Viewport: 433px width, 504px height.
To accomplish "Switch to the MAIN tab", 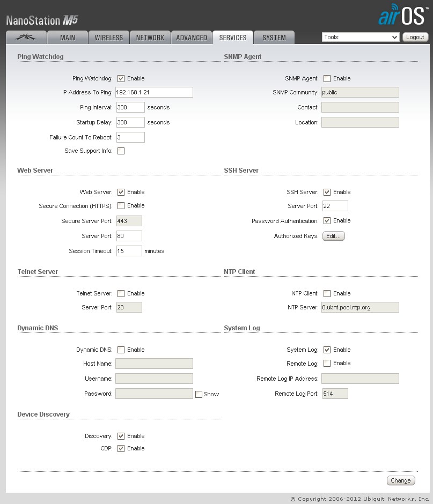I will point(68,38).
